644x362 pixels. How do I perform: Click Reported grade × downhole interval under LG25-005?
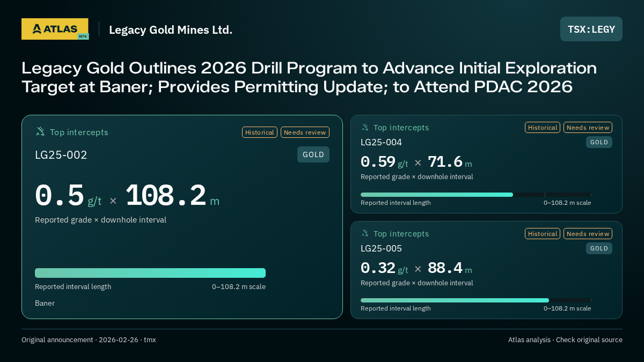(416, 283)
